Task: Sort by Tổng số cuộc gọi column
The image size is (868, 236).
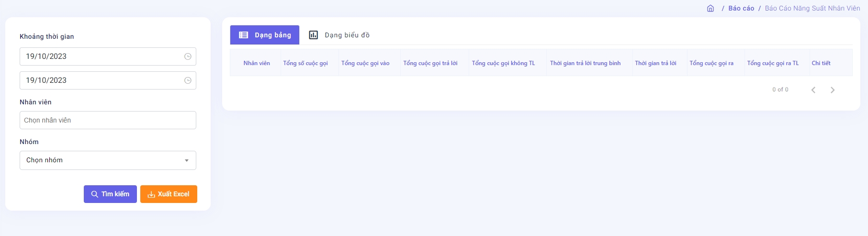Action: point(305,63)
